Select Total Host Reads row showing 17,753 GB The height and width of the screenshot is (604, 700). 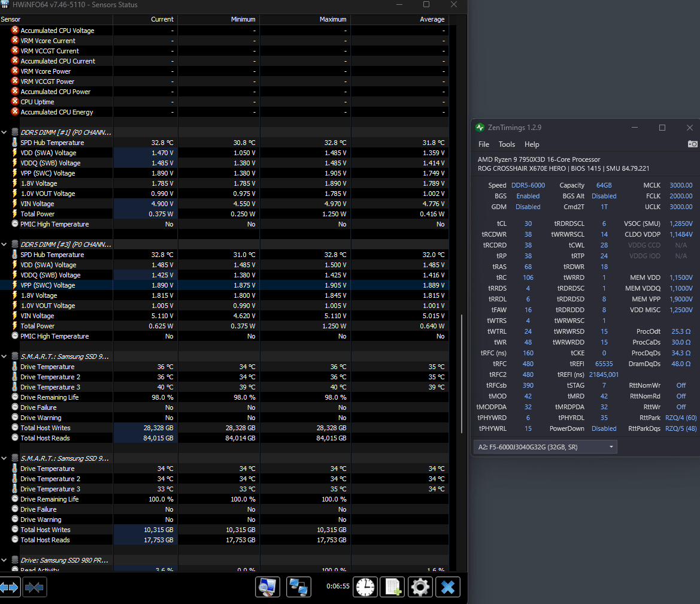coord(224,540)
